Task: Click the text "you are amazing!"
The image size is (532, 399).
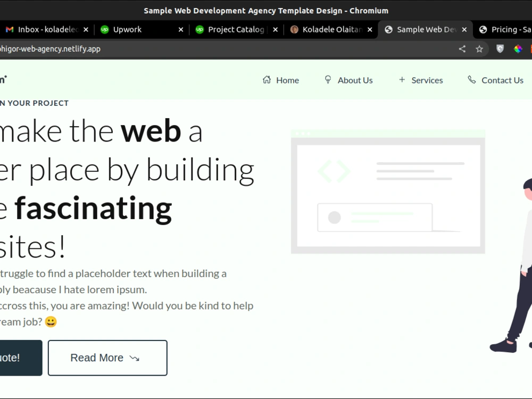Action: [x=90, y=306]
